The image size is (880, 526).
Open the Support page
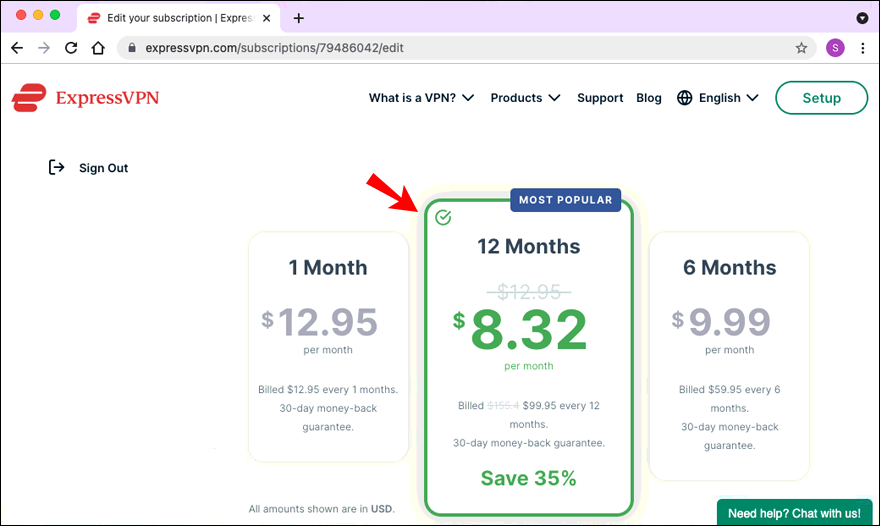[600, 98]
